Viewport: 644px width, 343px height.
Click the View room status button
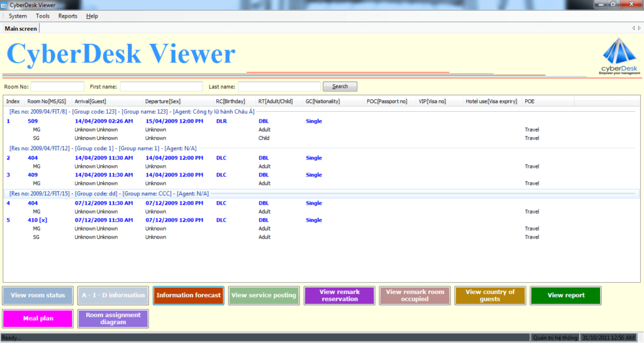[38, 296]
